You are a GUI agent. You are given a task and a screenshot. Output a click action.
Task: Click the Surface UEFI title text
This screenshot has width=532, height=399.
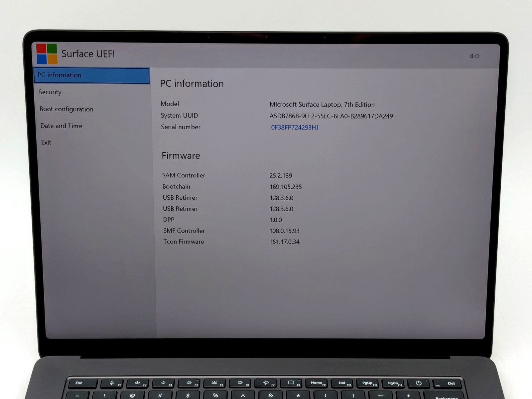point(88,54)
